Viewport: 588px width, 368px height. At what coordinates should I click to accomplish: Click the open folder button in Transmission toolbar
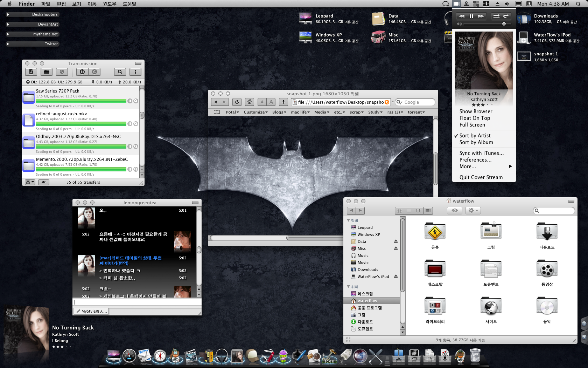47,72
